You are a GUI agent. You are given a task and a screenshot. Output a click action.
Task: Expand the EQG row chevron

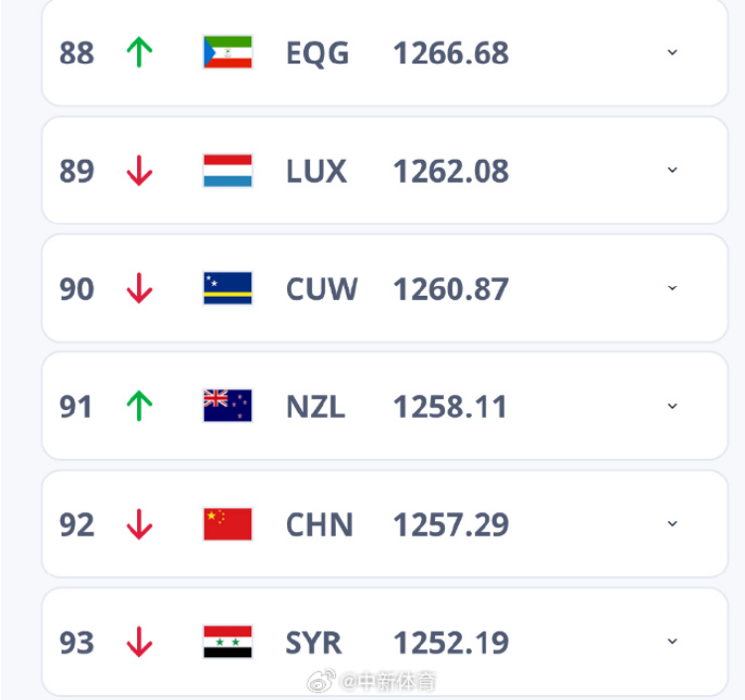(x=672, y=53)
